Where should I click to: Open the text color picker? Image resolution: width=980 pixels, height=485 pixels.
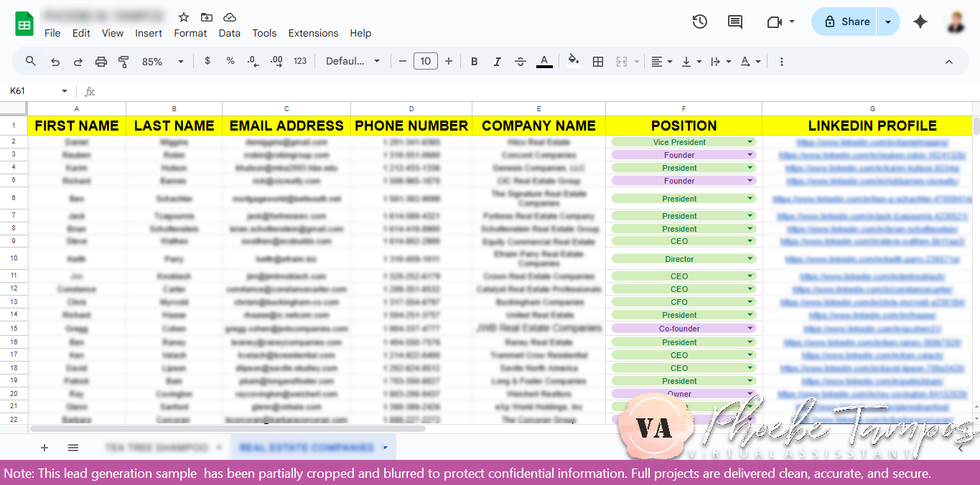tap(543, 61)
